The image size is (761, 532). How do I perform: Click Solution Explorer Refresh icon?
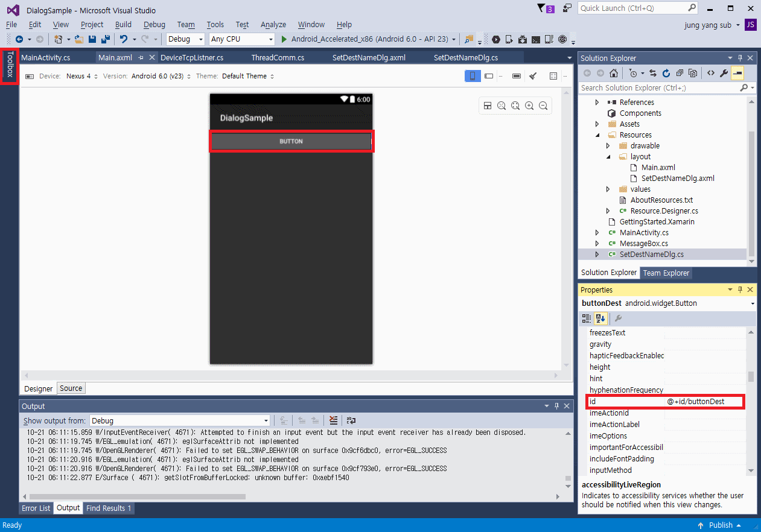(666, 73)
